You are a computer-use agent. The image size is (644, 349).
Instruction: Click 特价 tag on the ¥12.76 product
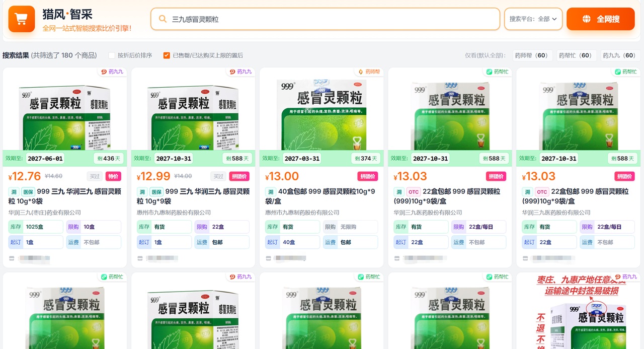113,176
